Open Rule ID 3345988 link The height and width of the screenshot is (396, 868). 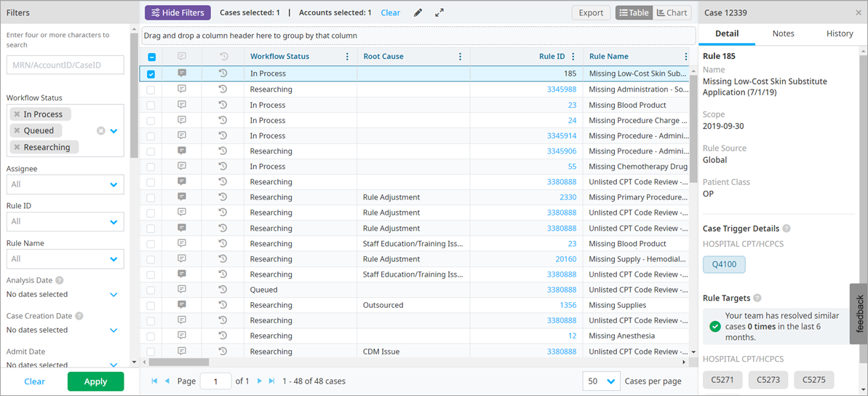coord(561,89)
